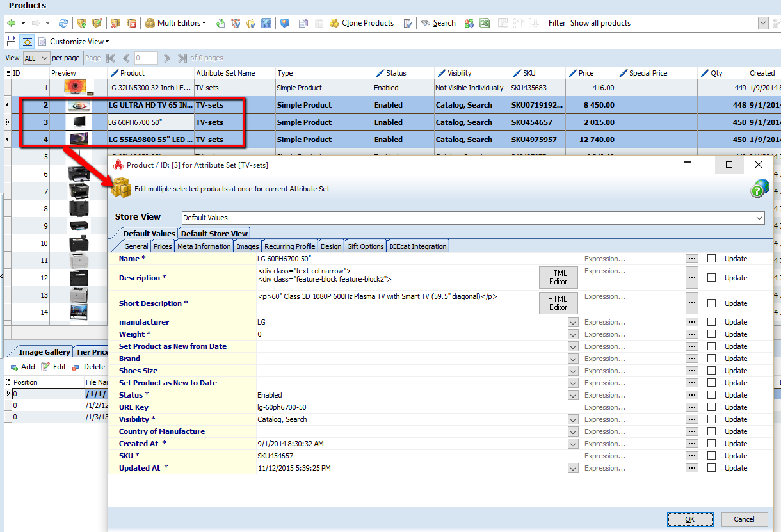The image size is (781, 532).
Task: Open Search with the binoculars button
Action: click(439, 23)
